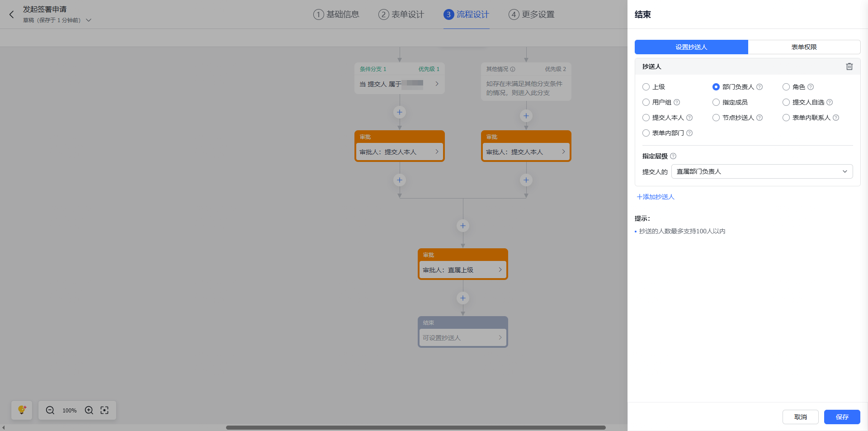Open the 直属部门负责人 dropdown

click(762, 171)
